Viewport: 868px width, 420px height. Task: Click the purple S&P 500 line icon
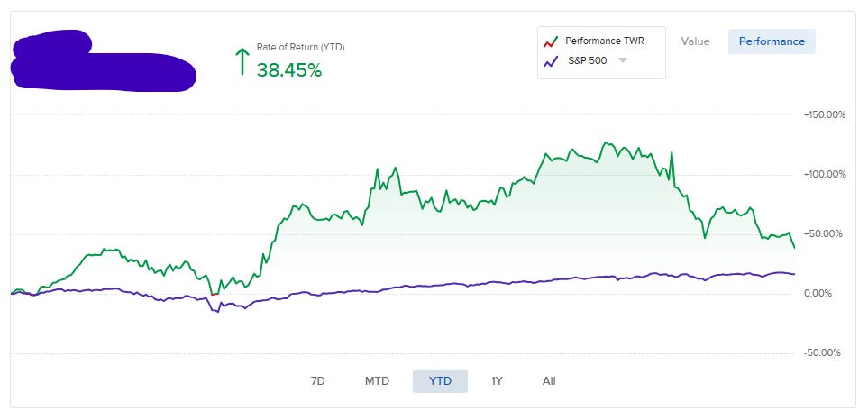549,61
